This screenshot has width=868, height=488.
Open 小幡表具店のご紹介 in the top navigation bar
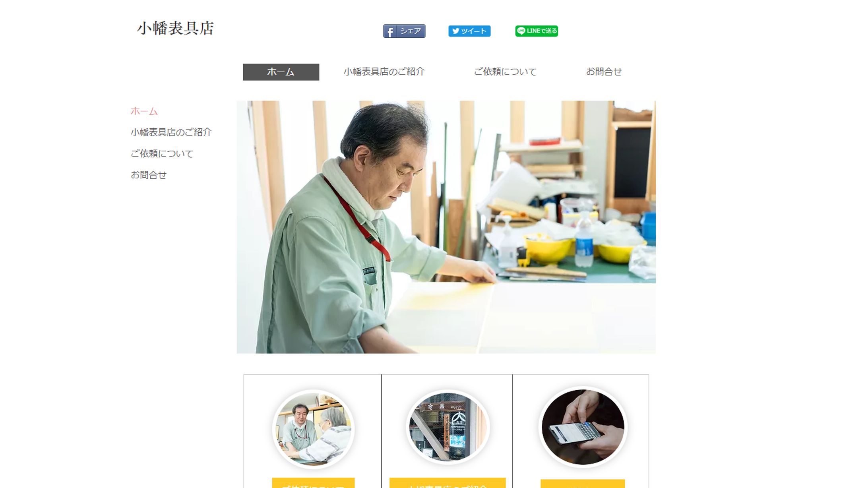coord(384,72)
